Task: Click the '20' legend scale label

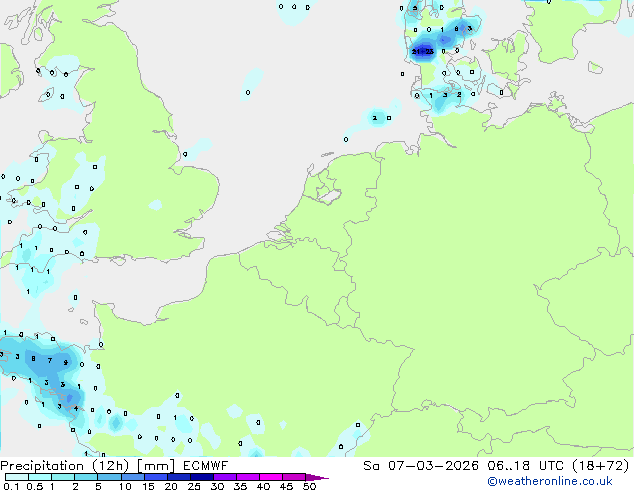Action: click(171, 486)
